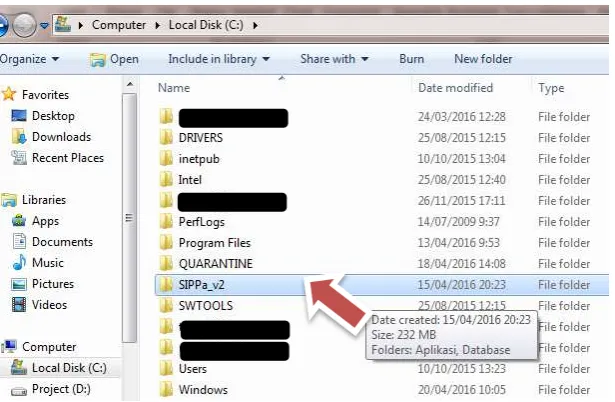The image size is (615, 402).
Task: Click the Forward navigation button
Action: coord(24,25)
